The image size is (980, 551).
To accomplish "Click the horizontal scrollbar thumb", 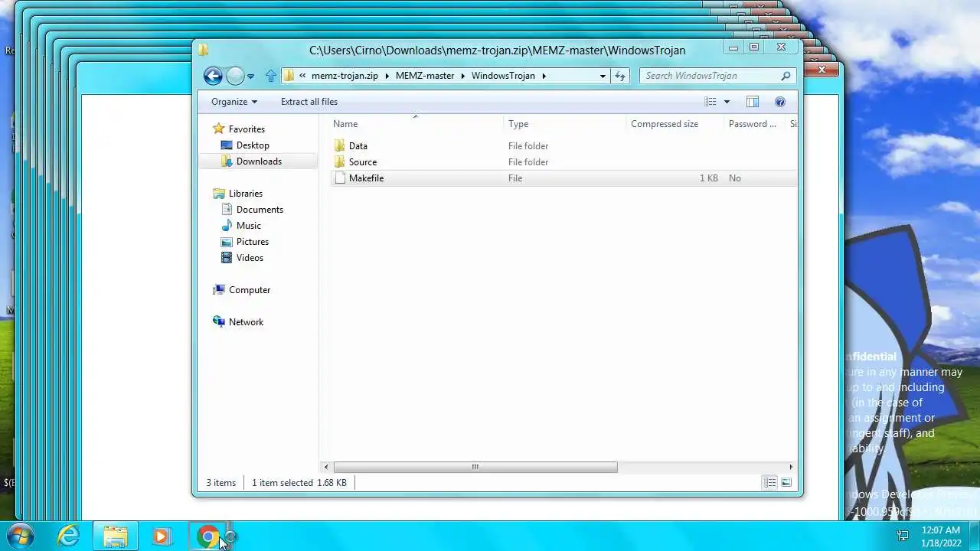I will coord(475,467).
